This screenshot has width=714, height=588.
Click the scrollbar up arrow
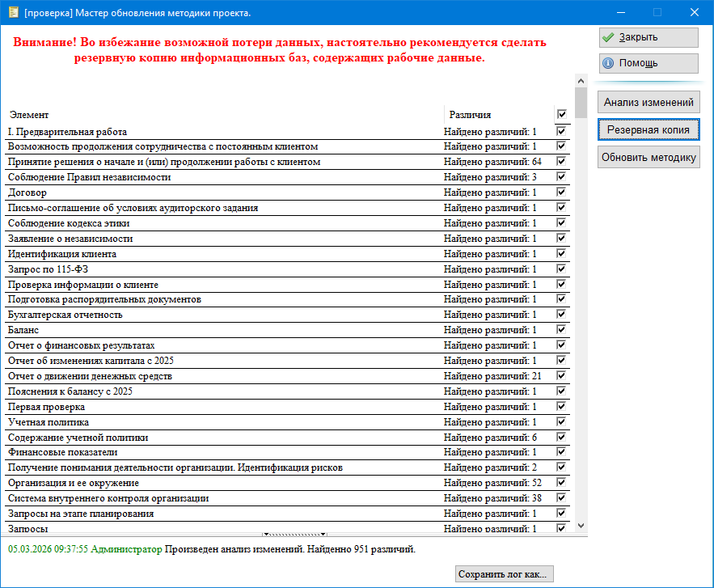coord(581,81)
